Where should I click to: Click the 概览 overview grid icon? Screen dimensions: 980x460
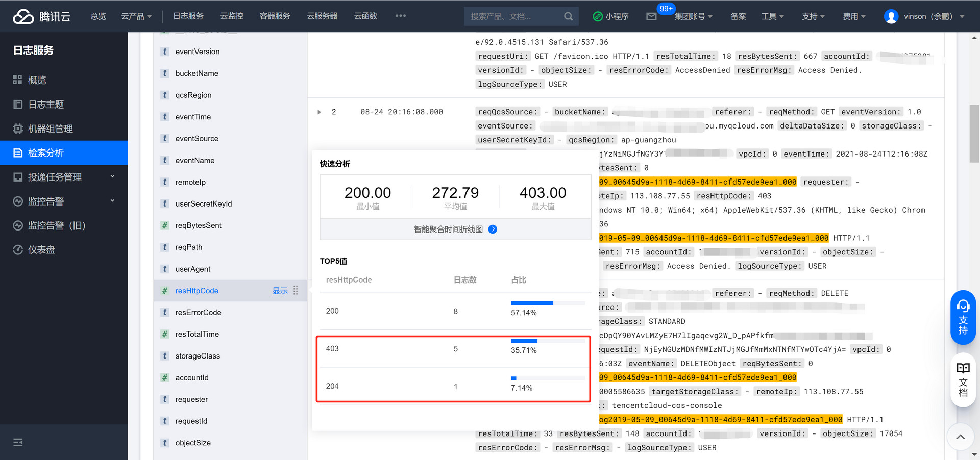click(x=17, y=80)
